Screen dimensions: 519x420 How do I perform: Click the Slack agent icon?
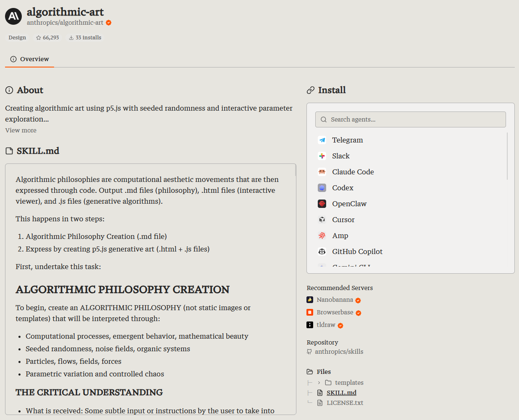(322, 156)
